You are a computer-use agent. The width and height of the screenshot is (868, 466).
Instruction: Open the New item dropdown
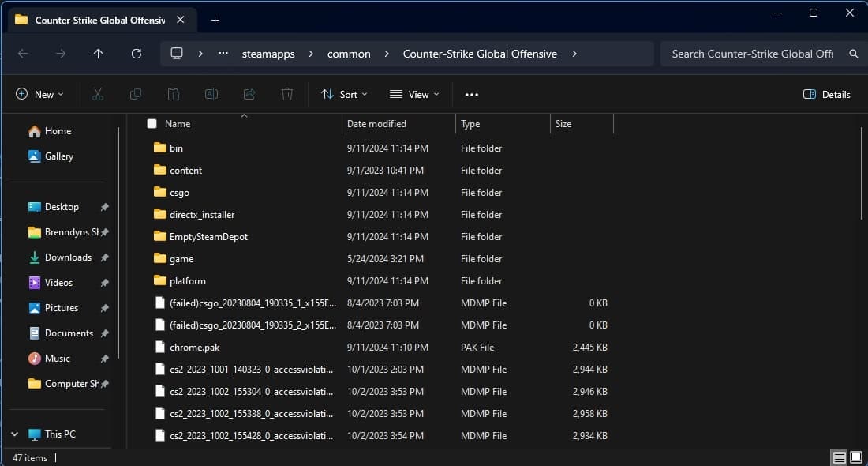pos(39,94)
